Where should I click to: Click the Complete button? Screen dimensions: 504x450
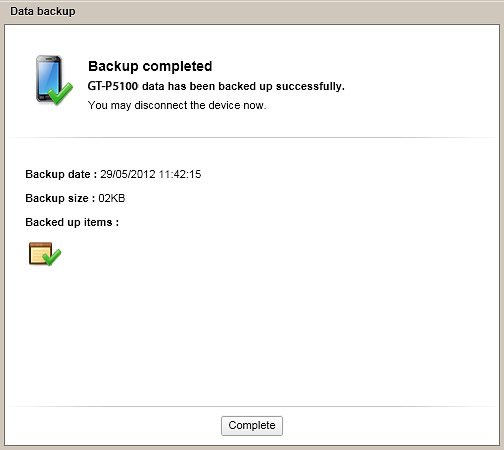(x=252, y=425)
